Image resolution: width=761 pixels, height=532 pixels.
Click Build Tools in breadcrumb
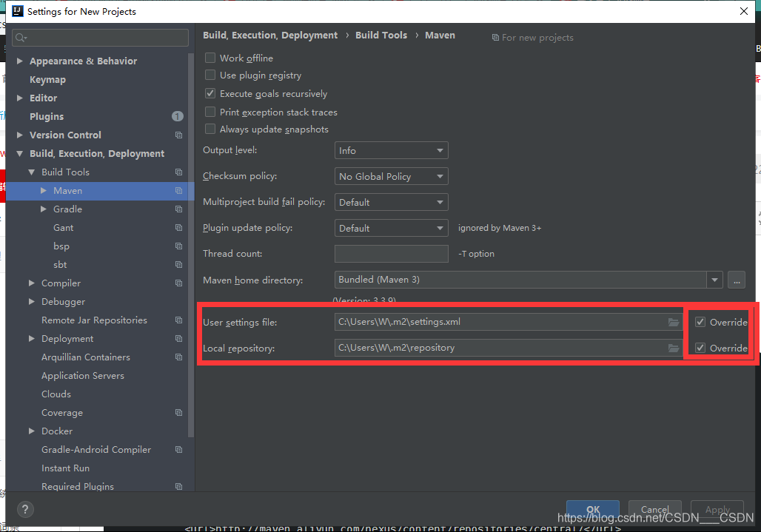click(x=381, y=35)
